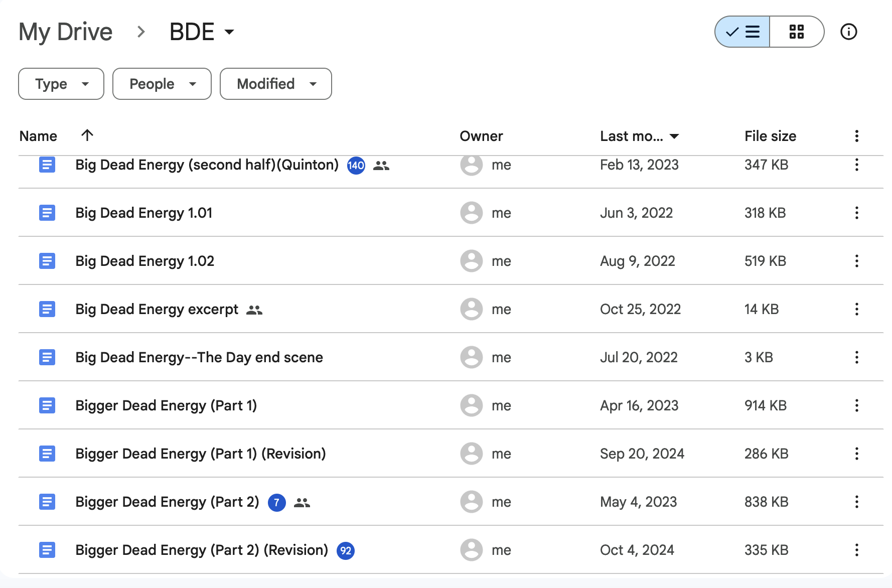This screenshot has width=892, height=588.
Task: Open the view details info icon
Action: 848,32
